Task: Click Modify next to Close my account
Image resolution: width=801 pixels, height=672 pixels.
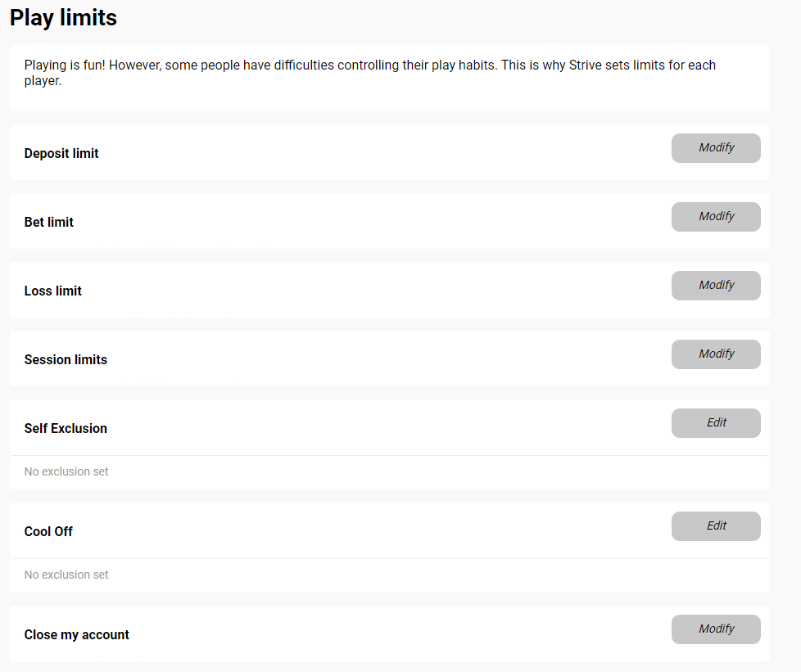Action: pos(715,629)
